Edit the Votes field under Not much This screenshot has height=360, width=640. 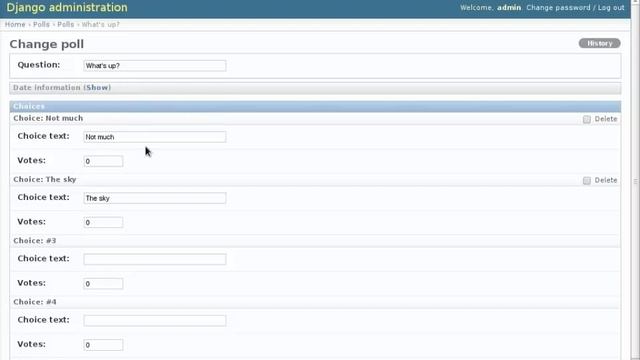tap(103, 161)
